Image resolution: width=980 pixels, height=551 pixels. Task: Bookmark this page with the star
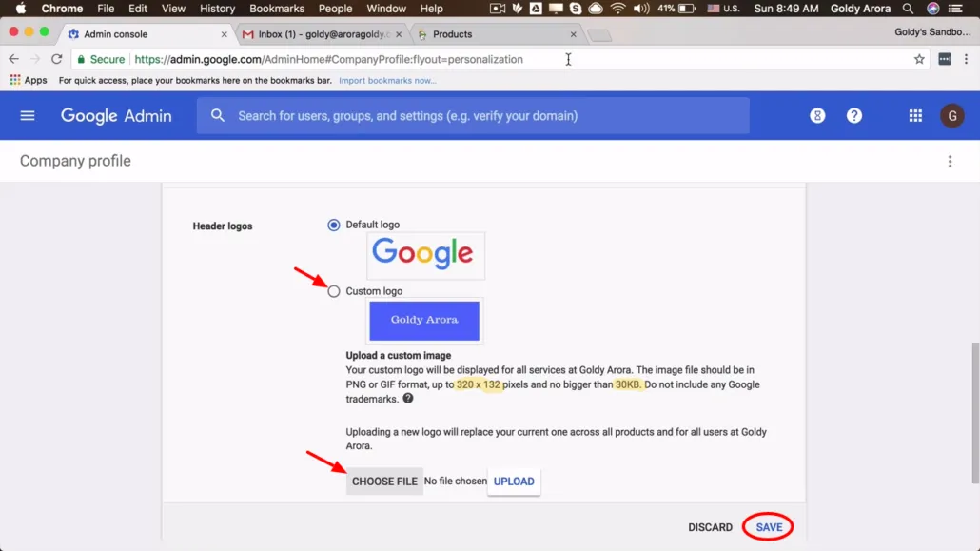click(919, 59)
